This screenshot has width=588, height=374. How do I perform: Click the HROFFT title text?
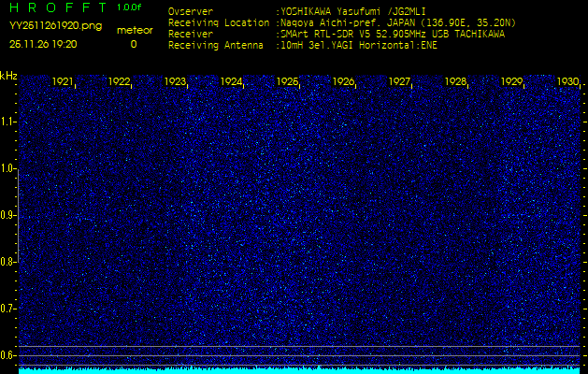[x=56, y=7]
